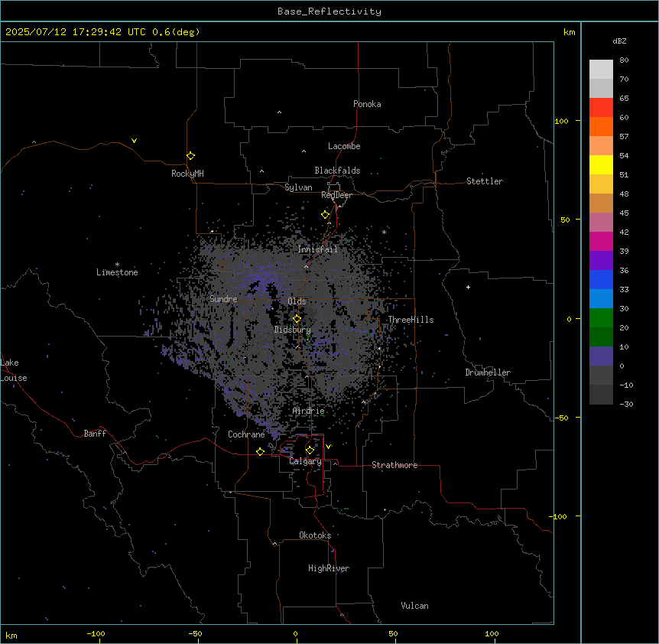Image resolution: width=659 pixels, height=644 pixels.
Task: Pick the orange 57-60 dBZ legend swatch
Action: click(601, 126)
